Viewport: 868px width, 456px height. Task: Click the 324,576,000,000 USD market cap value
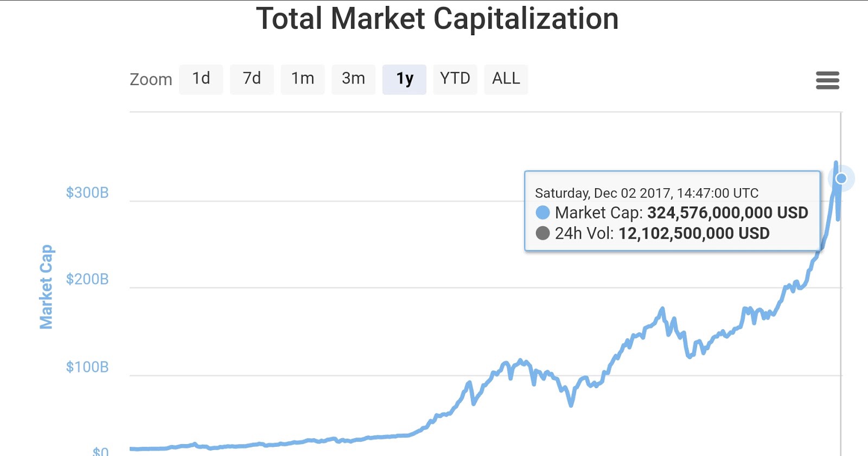[727, 213]
